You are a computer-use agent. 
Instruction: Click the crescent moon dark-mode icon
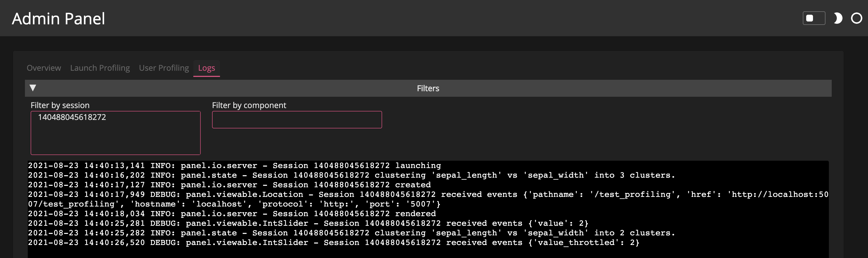coord(838,18)
